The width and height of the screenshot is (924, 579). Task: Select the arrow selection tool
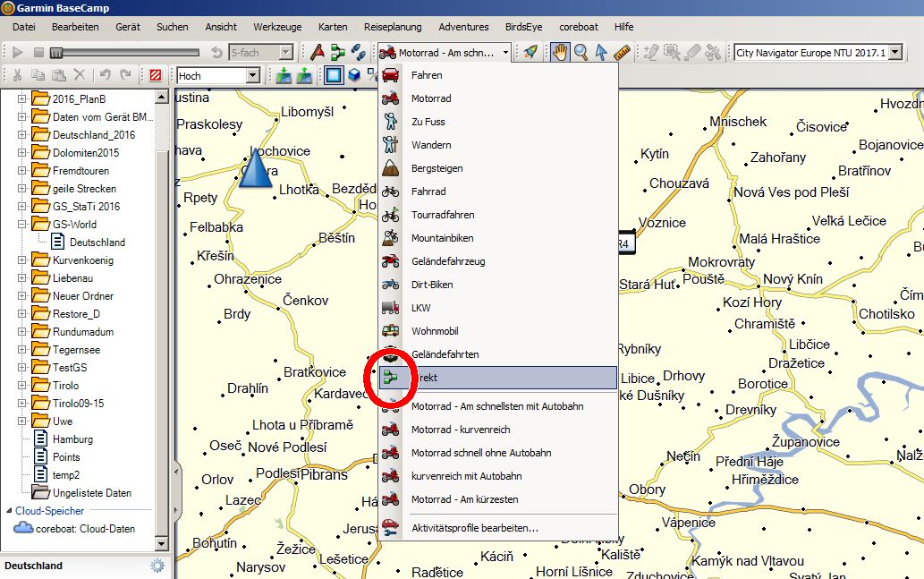pyautogui.click(x=602, y=53)
